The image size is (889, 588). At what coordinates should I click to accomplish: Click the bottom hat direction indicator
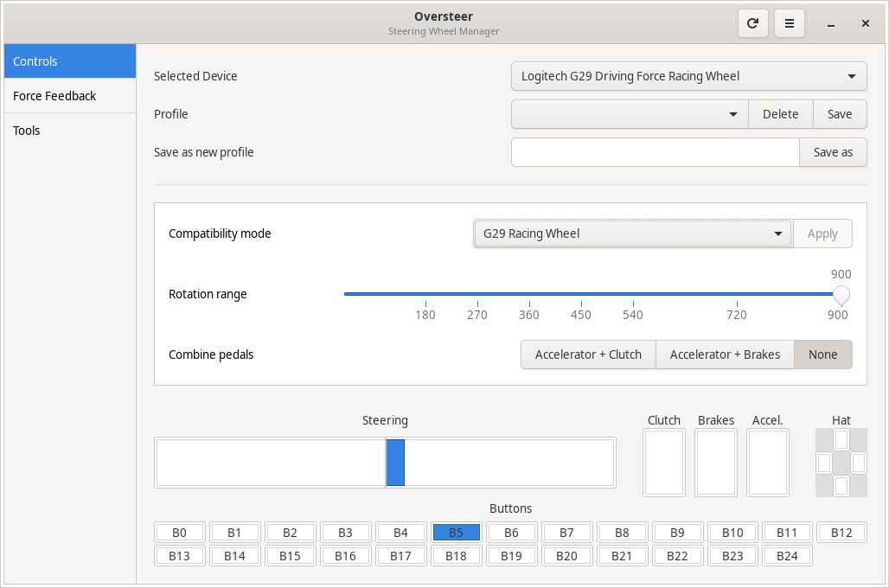point(841,486)
